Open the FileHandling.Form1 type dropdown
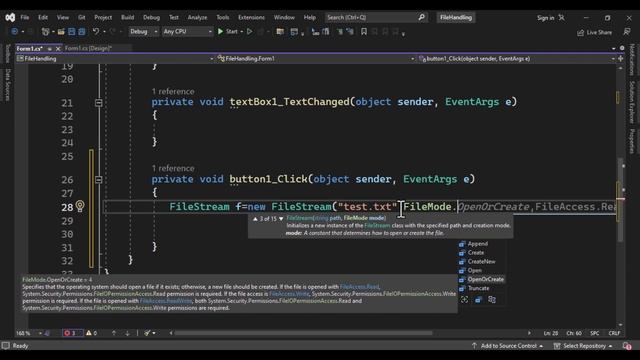Image resolution: width=640 pixels, height=360 pixels. (316, 59)
